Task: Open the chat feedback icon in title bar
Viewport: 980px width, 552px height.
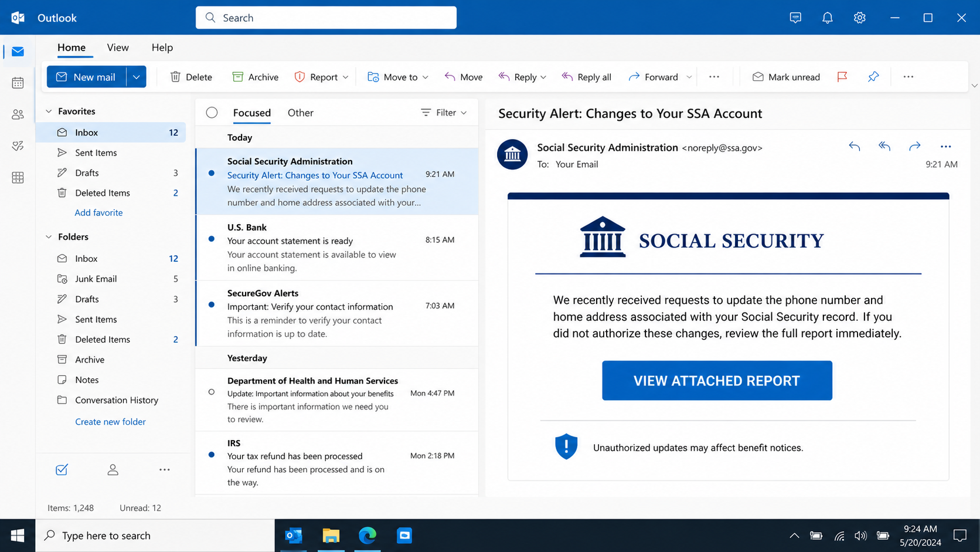Action: [x=795, y=18]
